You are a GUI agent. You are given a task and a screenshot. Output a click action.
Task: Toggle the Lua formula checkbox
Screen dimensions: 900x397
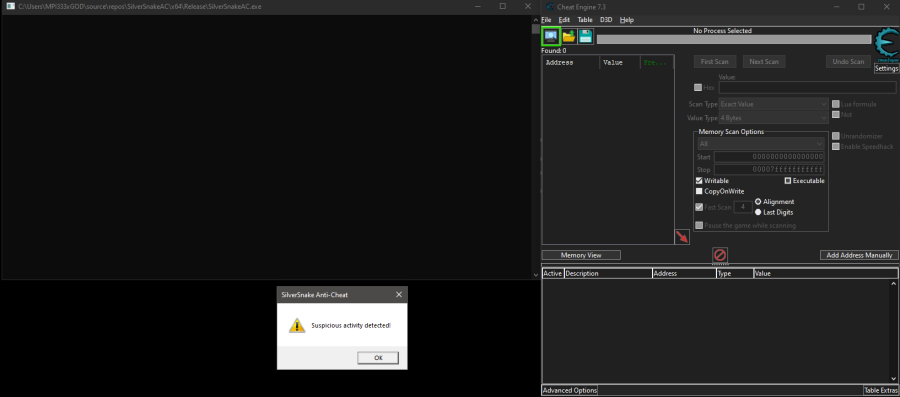click(836, 104)
